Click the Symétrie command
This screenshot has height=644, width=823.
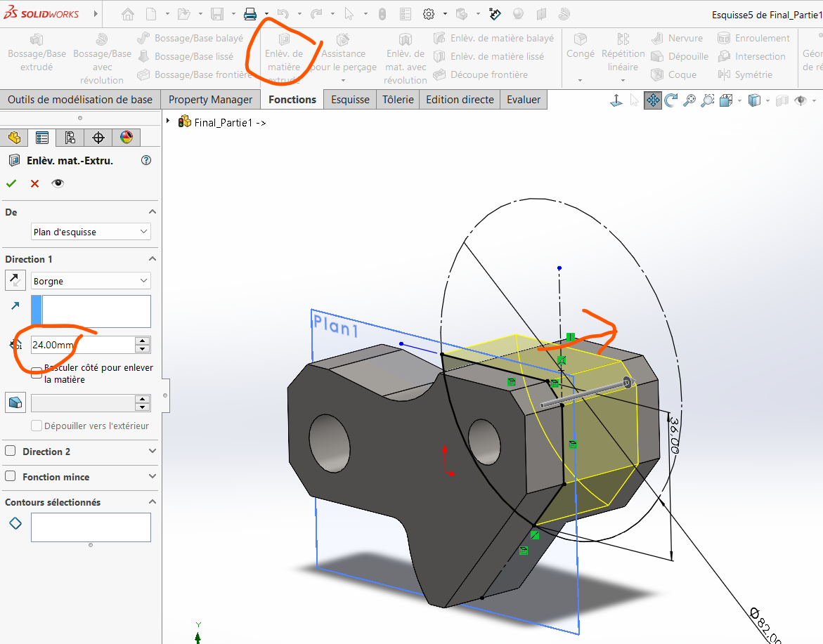(745, 74)
